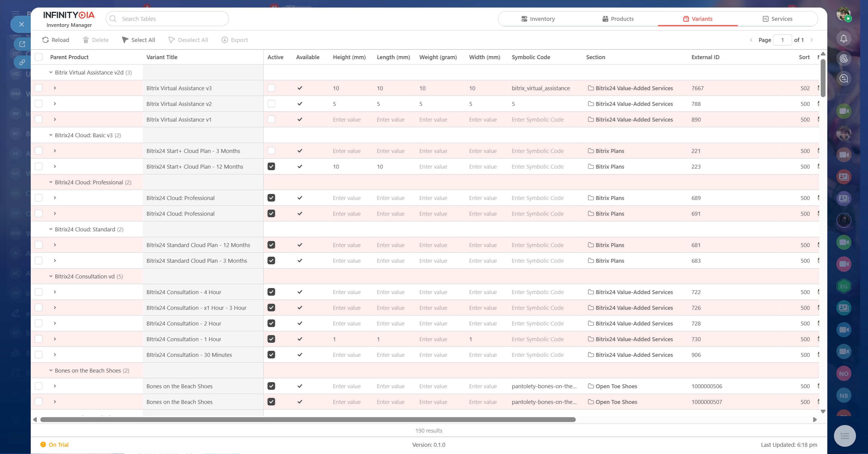The width and height of the screenshot is (868, 454).
Task: Click the horizontal scrollbar of the table
Action: tap(308, 420)
